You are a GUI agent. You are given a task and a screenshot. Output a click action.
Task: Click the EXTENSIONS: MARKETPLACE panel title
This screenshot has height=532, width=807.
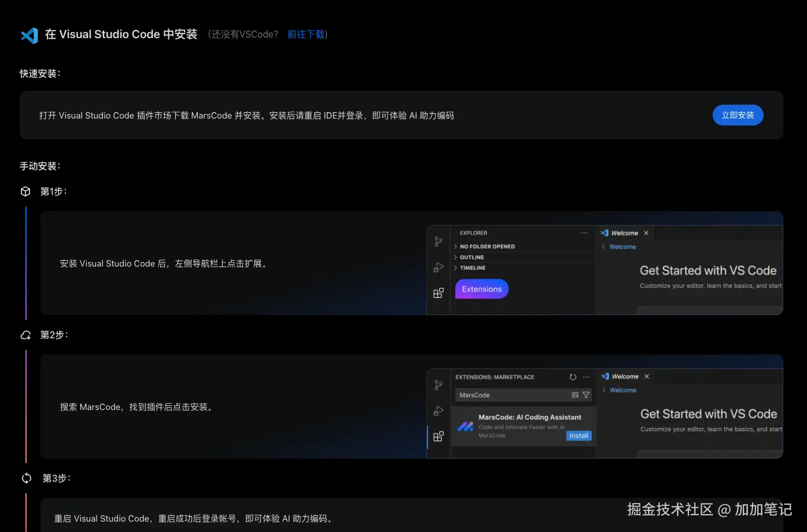(495, 377)
